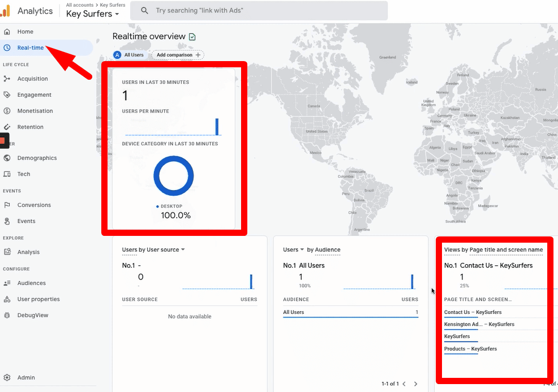This screenshot has height=392, width=558.
Task: Click the EXPLORE section heading
Action: point(14,238)
